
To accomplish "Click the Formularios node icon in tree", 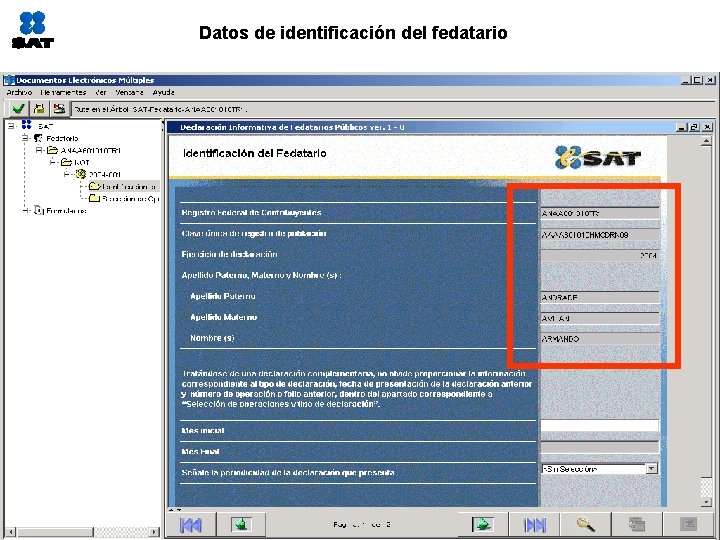I will click(39, 211).
